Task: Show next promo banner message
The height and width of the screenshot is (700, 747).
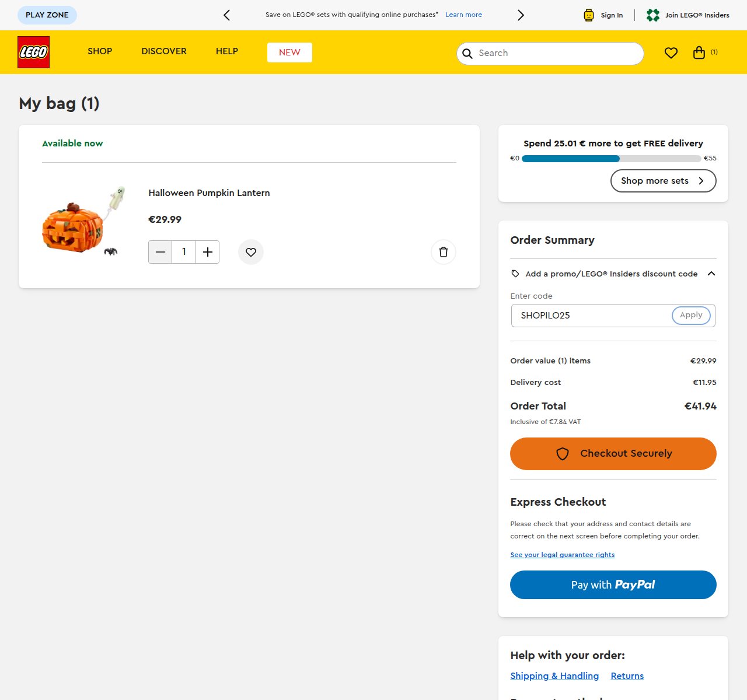Action: pyautogui.click(x=521, y=15)
